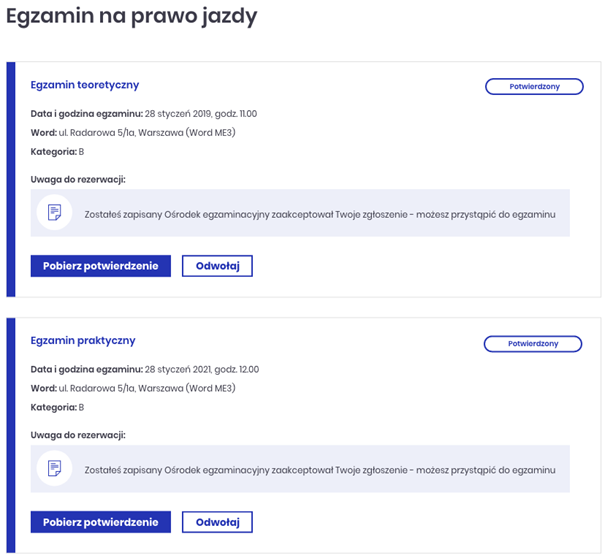Cancel the practical exam with Odwołaj

click(217, 522)
